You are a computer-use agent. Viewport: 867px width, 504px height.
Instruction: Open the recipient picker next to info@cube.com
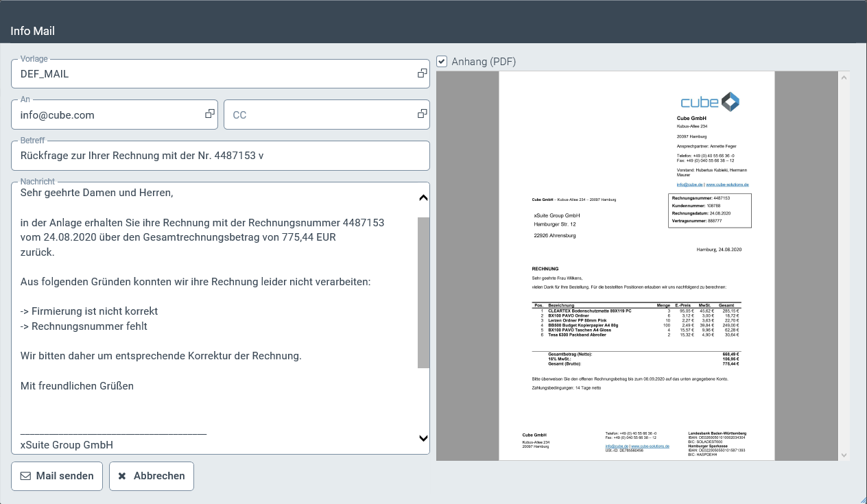coord(209,114)
